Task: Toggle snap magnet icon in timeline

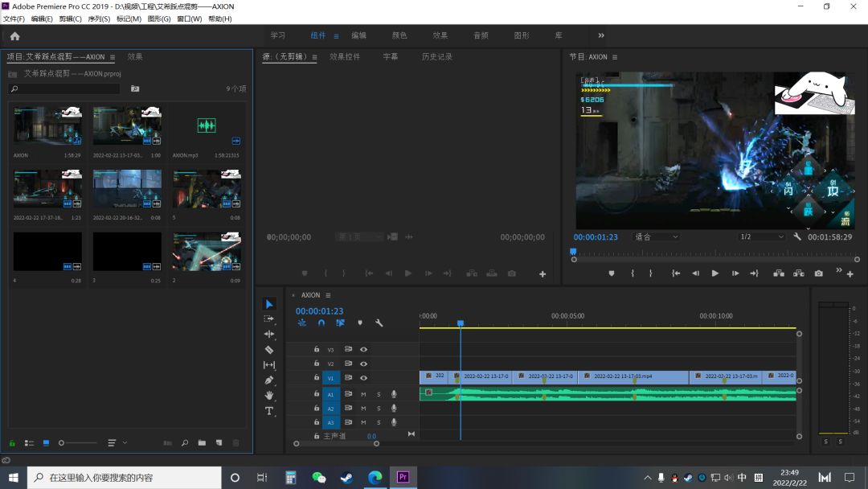Action: [321, 323]
